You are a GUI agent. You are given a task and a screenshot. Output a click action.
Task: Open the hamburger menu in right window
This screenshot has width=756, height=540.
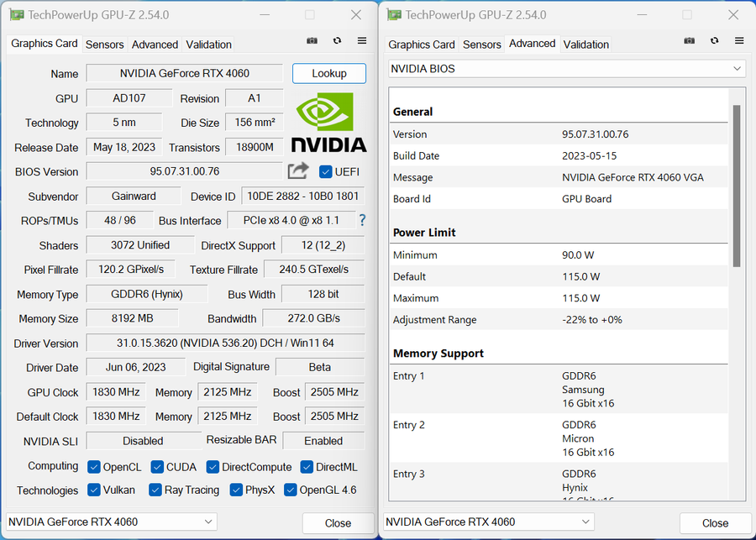coord(739,41)
